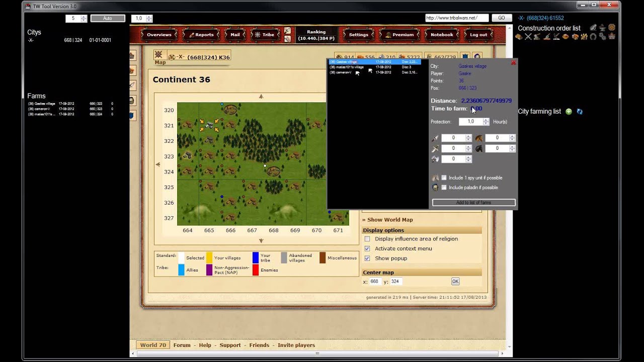The height and width of the screenshot is (362, 644).
Task: Enable Include 1 spy unit if possible
Action: click(444, 178)
